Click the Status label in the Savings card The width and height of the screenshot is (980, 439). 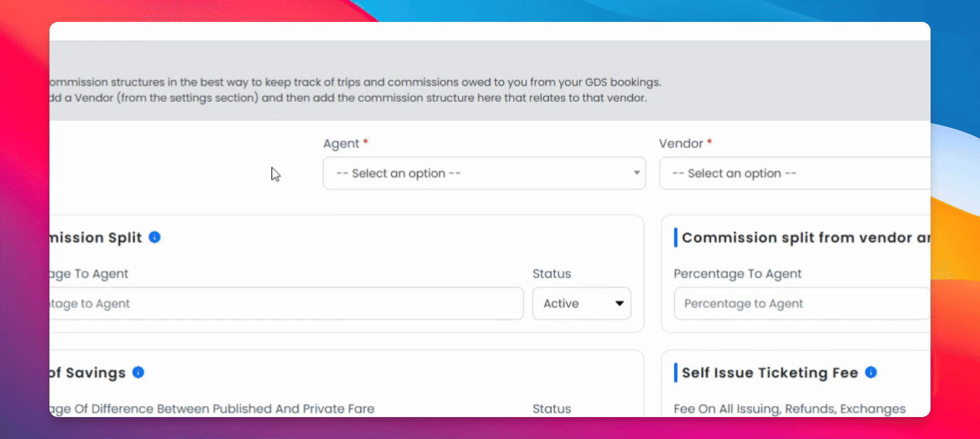pos(552,409)
